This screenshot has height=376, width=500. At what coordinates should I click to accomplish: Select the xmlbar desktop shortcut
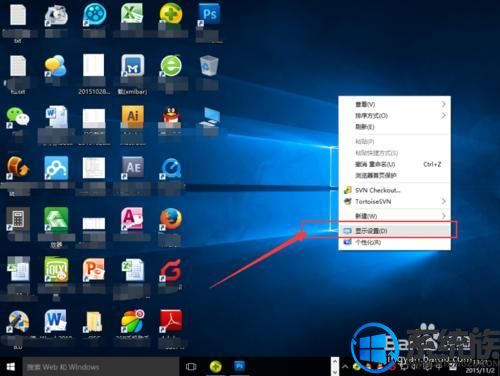click(132, 66)
